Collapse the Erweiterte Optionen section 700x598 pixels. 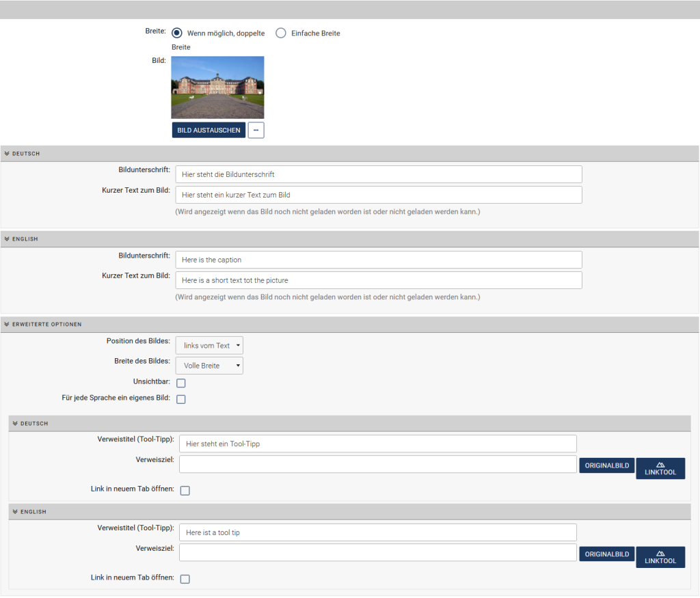click(x=6, y=324)
